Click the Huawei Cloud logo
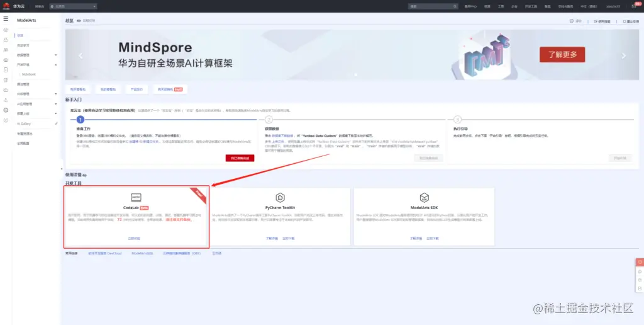Image resolution: width=644 pixels, height=325 pixels. point(6,6)
